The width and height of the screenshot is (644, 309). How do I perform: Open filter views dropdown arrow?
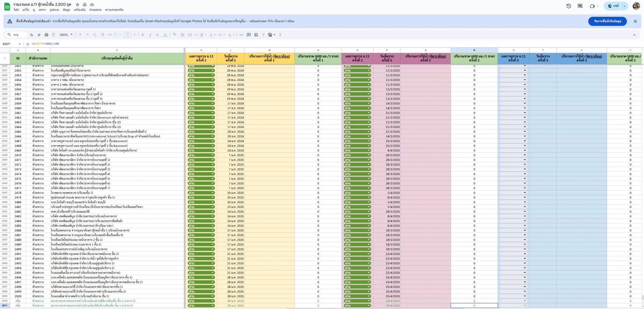pos(274,35)
